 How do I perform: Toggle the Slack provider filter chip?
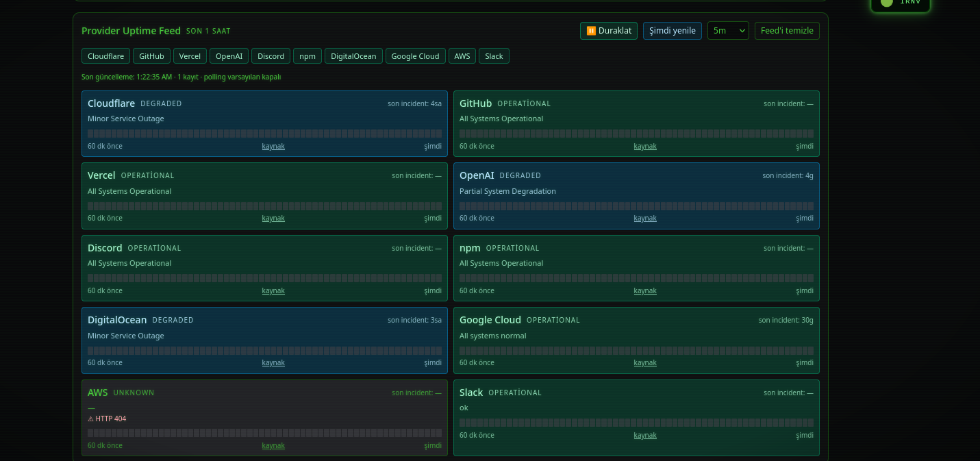coord(494,56)
